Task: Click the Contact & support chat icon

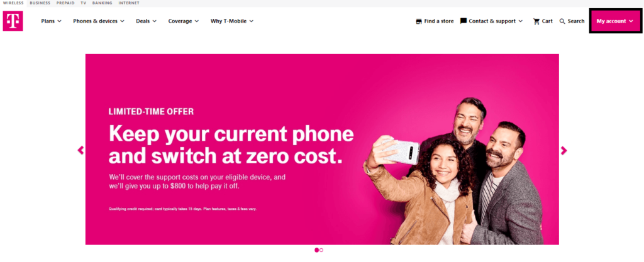Action: pos(464,21)
